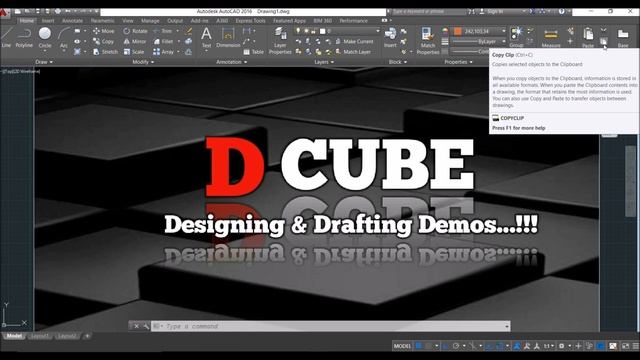640x360 pixels.
Task: Click the orange color swatch in Properties
Action: pyautogui.click(x=458, y=31)
